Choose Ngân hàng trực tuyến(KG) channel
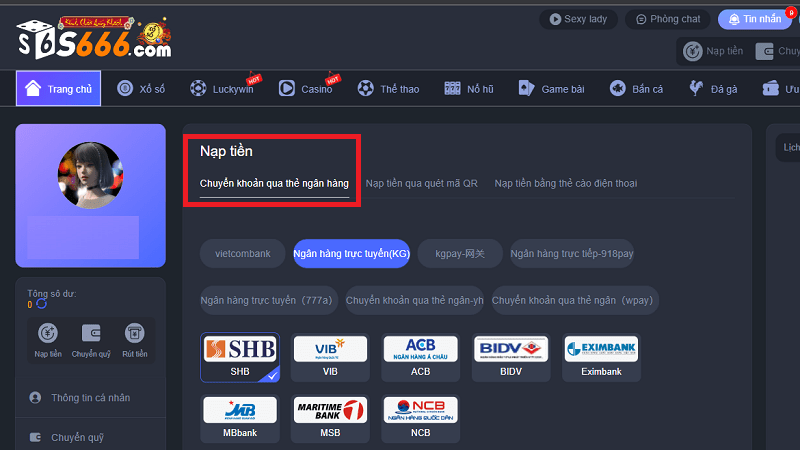This screenshot has width=800, height=450. pyautogui.click(x=352, y=254)
